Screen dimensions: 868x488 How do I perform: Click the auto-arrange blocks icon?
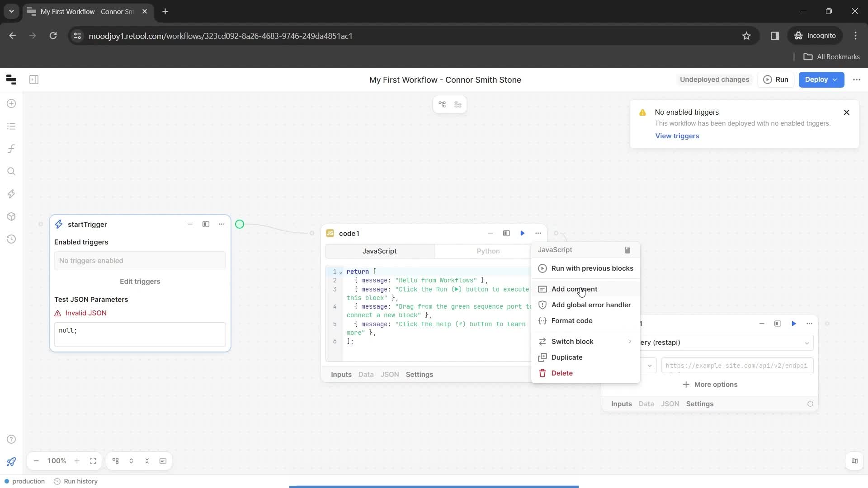(x=116, y=461)
